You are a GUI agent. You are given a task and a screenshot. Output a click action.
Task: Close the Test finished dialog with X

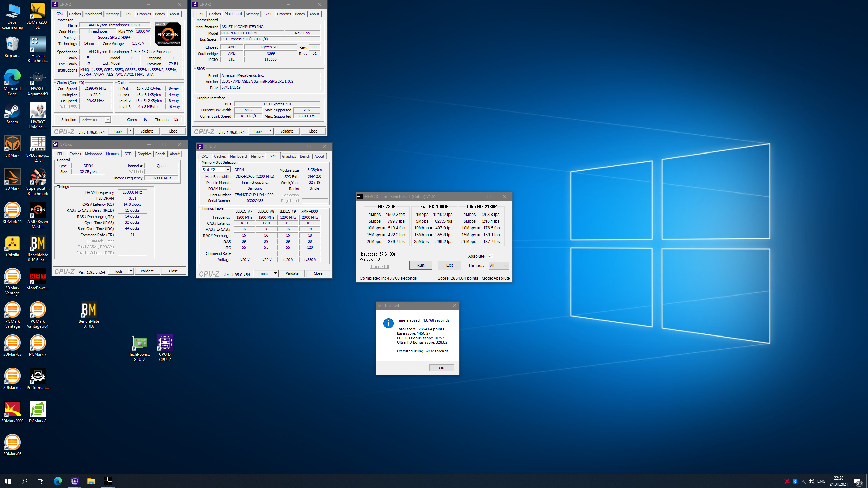(454, 306)
